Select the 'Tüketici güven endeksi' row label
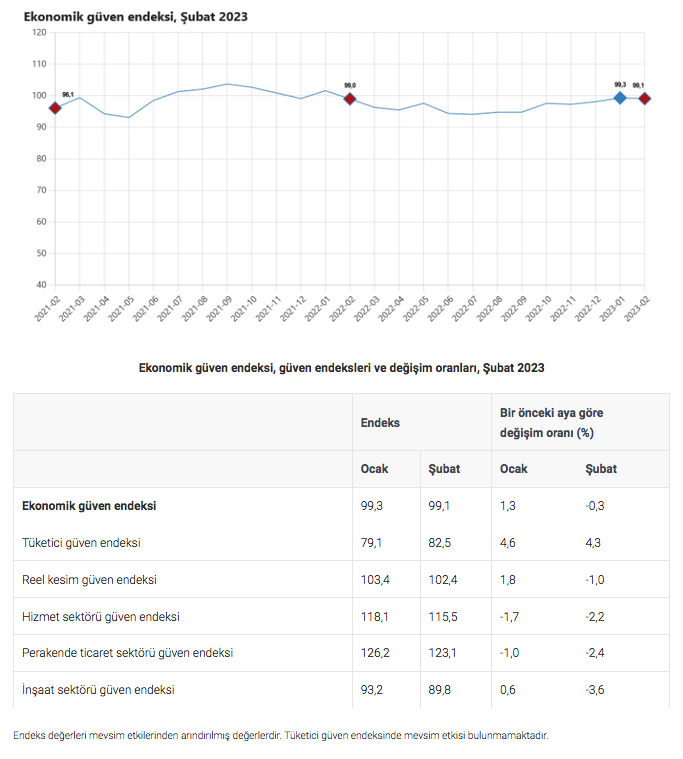Screen dimensions: 683x759 (81, 543)
